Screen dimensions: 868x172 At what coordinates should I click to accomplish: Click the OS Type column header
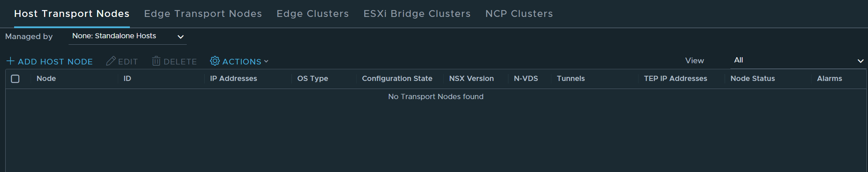click(313, 79)
